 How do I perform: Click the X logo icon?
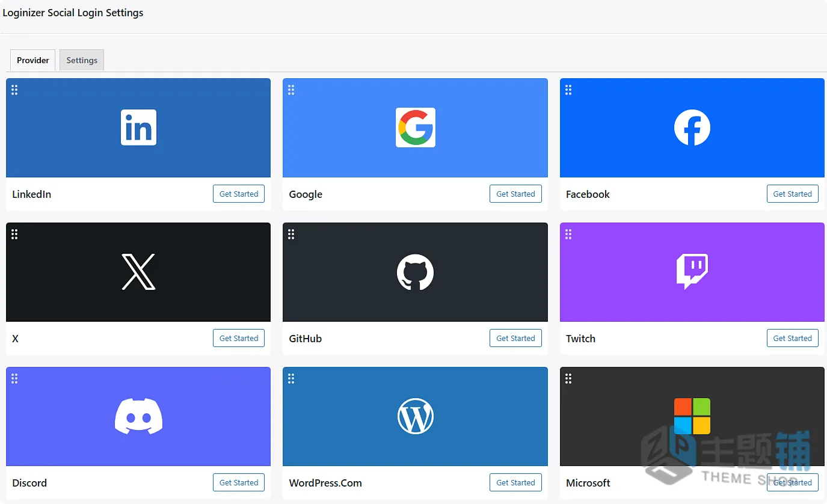138,272
